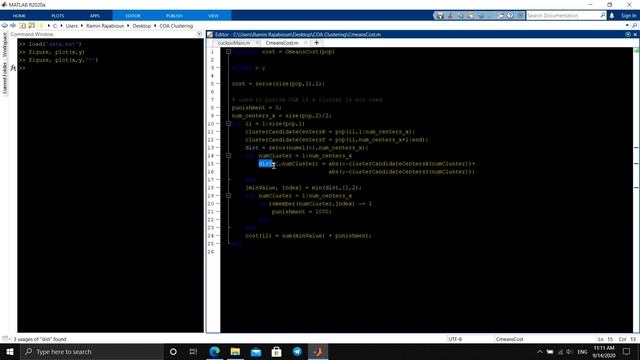The height and width of the screenshot is (360, 640).
Task: Select the CmeansCost.m editor tab
Action: click(282, 43)
